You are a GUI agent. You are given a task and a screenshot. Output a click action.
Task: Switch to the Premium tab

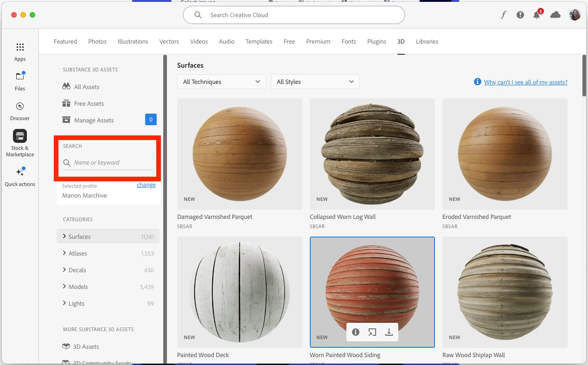318,41
